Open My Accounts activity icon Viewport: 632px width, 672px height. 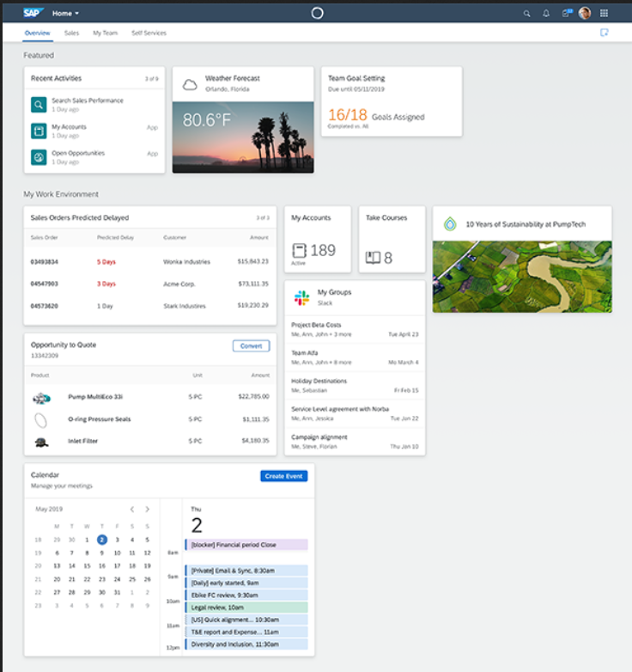point(39,131)
